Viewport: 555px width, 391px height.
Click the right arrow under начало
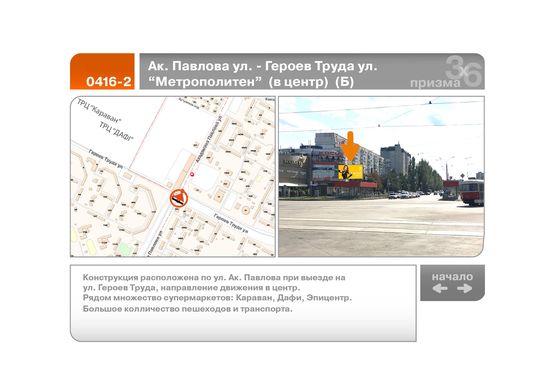(x=464, y=288)
